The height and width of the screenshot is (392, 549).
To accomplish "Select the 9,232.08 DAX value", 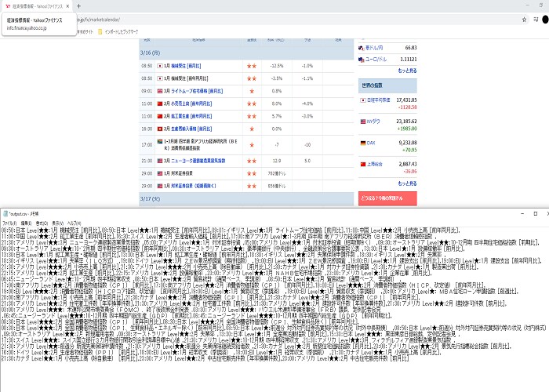I will point(408,143).
